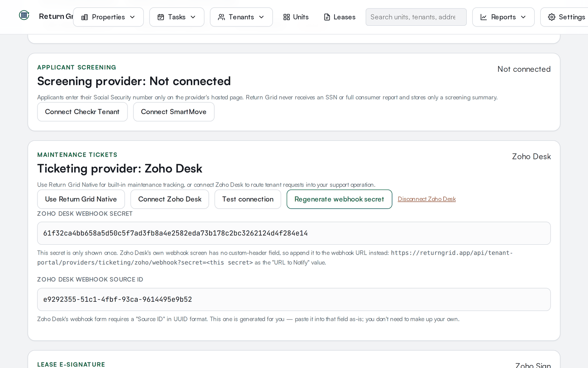Click Test connection button

click(x=248, y=199)
